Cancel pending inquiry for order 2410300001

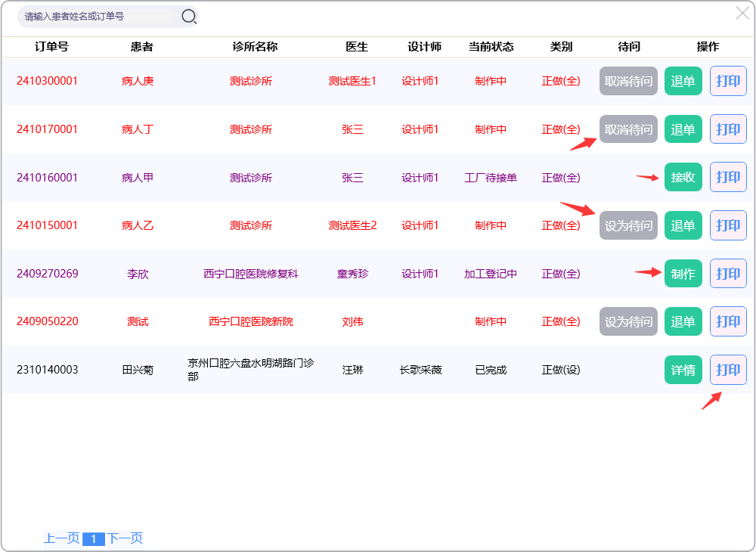(628, 81)
